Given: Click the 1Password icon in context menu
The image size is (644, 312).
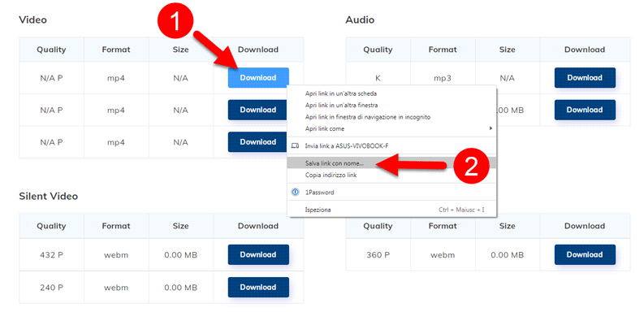Looking at the screenshot, I should point(295,192).
